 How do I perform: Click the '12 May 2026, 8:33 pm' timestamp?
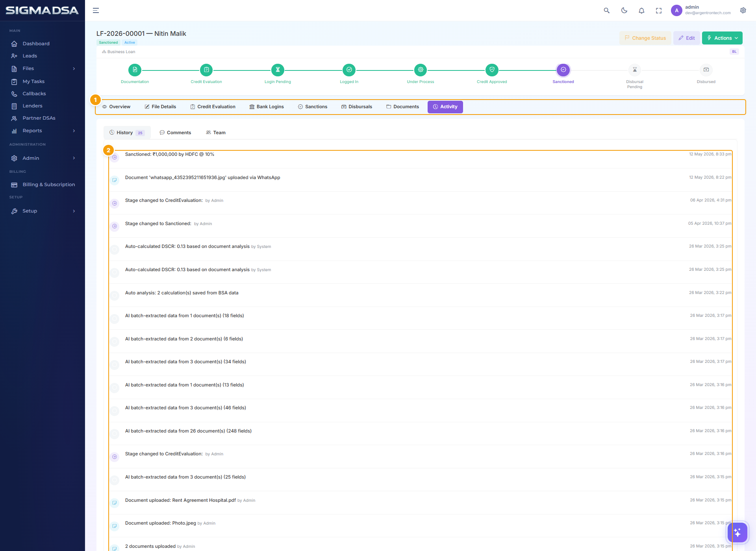click(x=710, y=154)
